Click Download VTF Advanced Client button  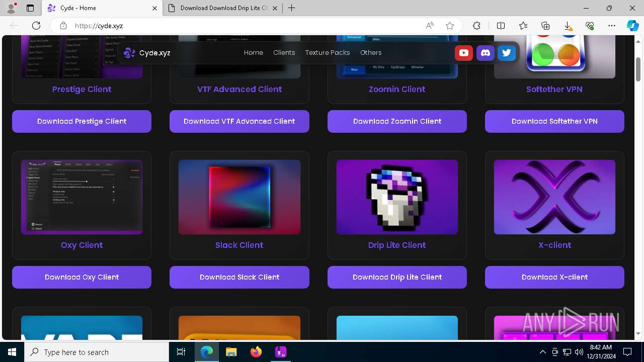239,121
